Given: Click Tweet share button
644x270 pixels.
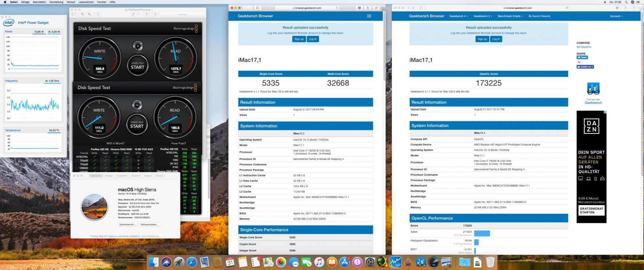Looking at the screenshot, I should [582, 57].
